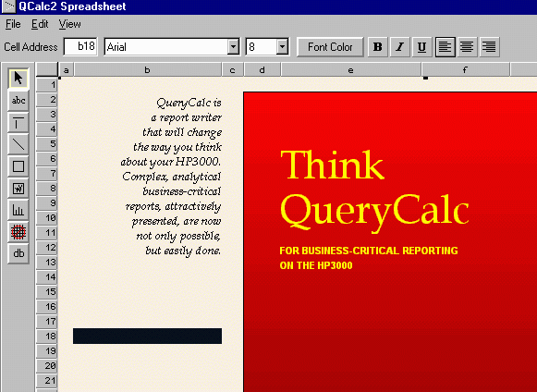Viewport: 537px width, 392px height.
Task: Choose the abc text tool
Action: click(18, 101)
